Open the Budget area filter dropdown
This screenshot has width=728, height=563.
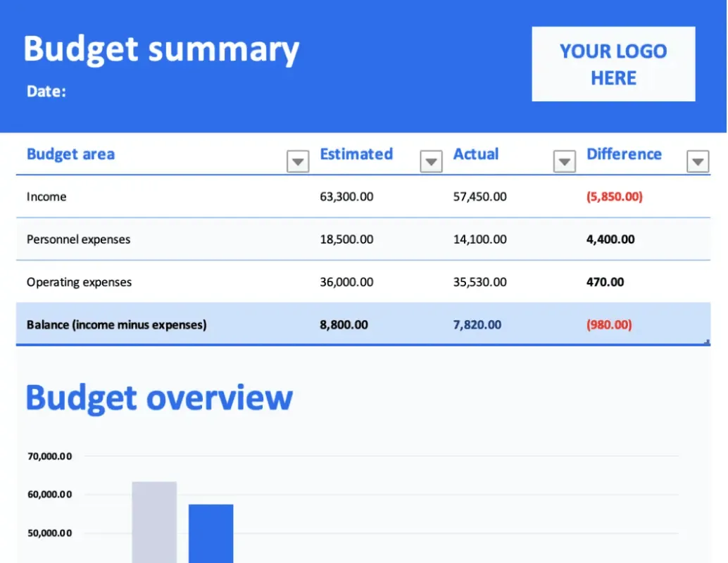click(298, 161)
